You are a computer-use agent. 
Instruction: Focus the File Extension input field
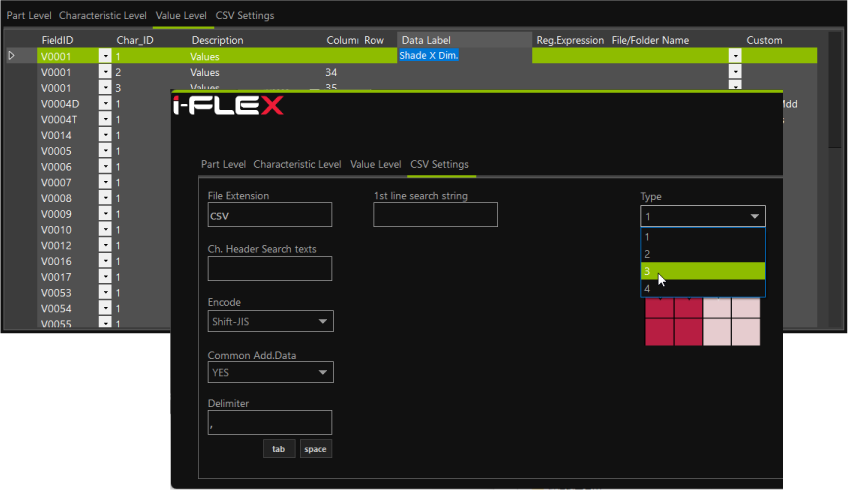click(x=269, y=215)
